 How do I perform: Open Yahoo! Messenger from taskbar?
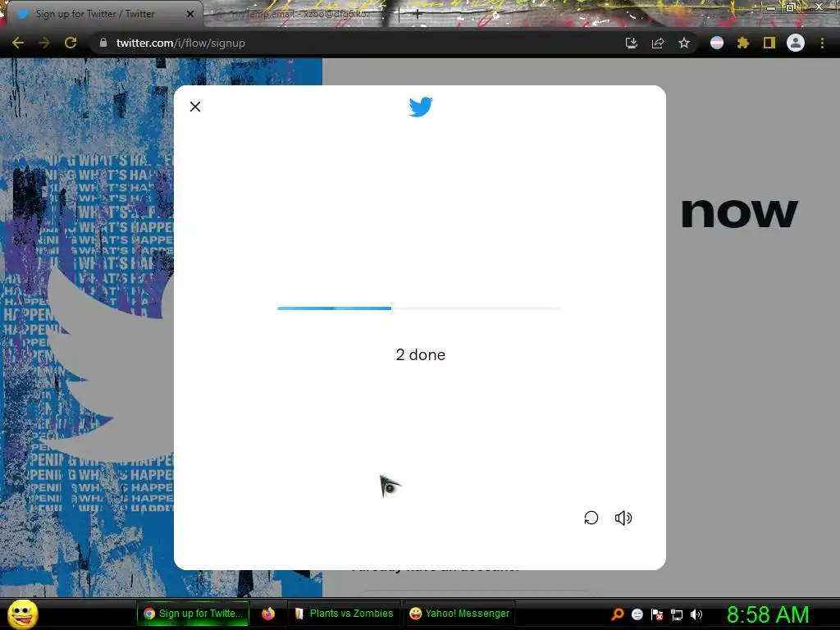[x=459, y=614]
